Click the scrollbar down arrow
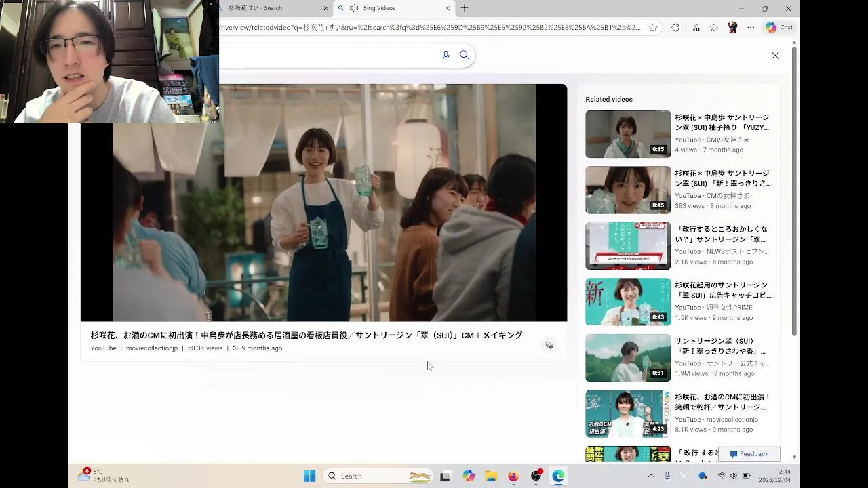868x488 pixels. [x=794, y=457]
